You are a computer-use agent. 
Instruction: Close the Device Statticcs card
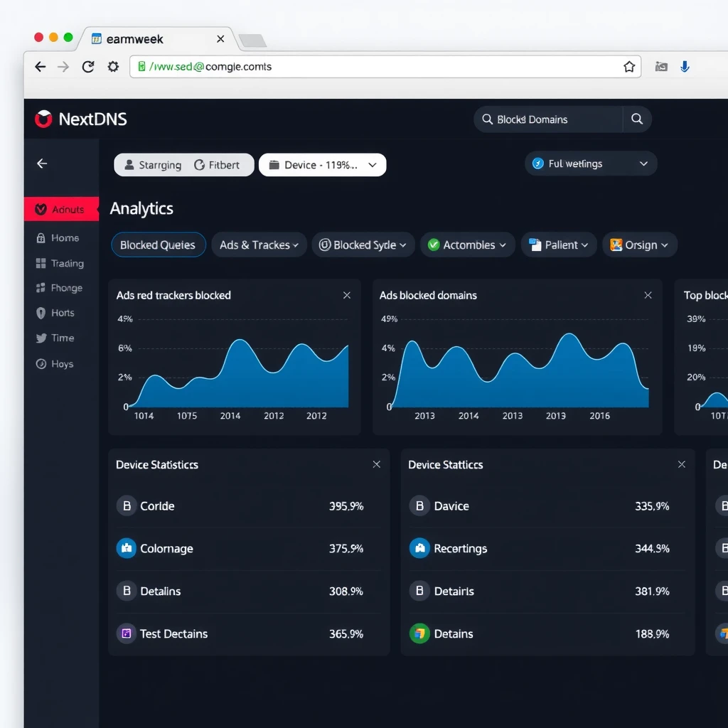(682, 464)
